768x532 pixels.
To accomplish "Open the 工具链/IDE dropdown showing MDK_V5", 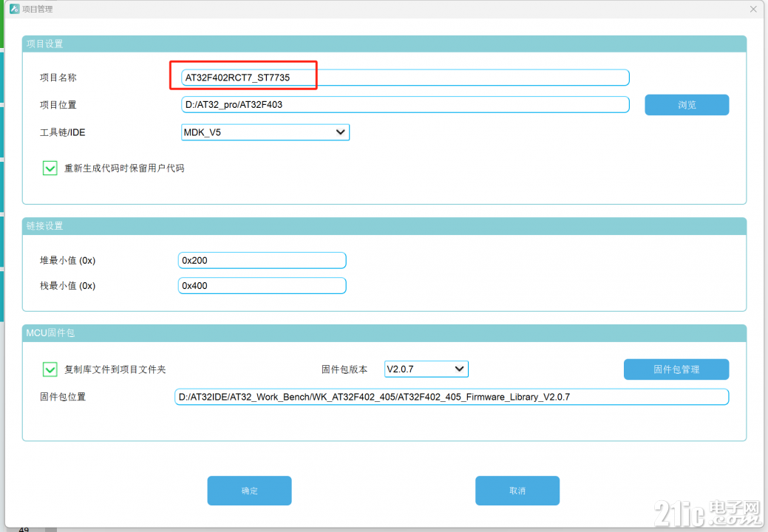I will point(265,132).
